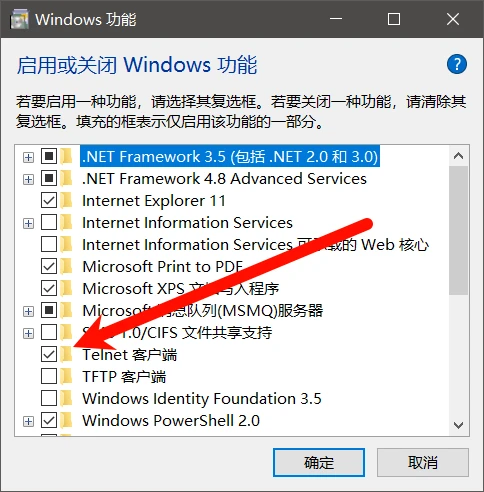Click the blue help question mark icon
The width and height of the screenshot is (484, 492).
[x=457, y=64]
